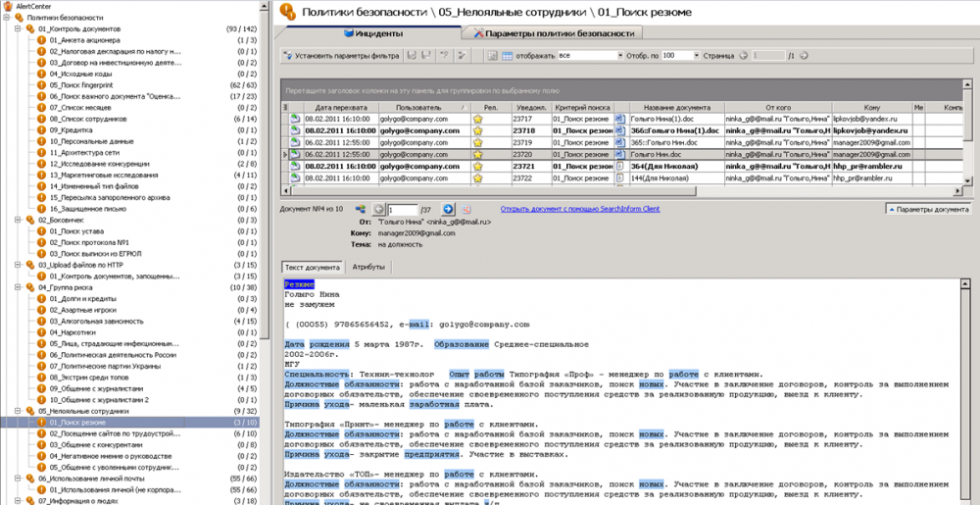
Task: Click the document number input field
Action: 403,209
